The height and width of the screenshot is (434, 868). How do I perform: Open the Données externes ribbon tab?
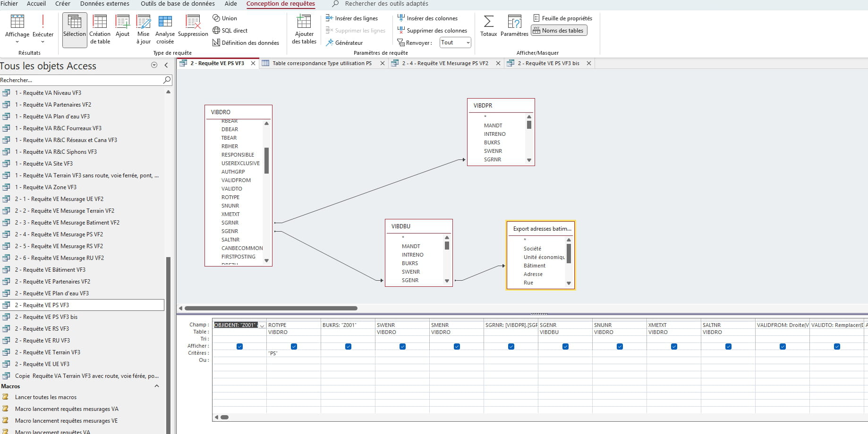(x=104, y=4)
